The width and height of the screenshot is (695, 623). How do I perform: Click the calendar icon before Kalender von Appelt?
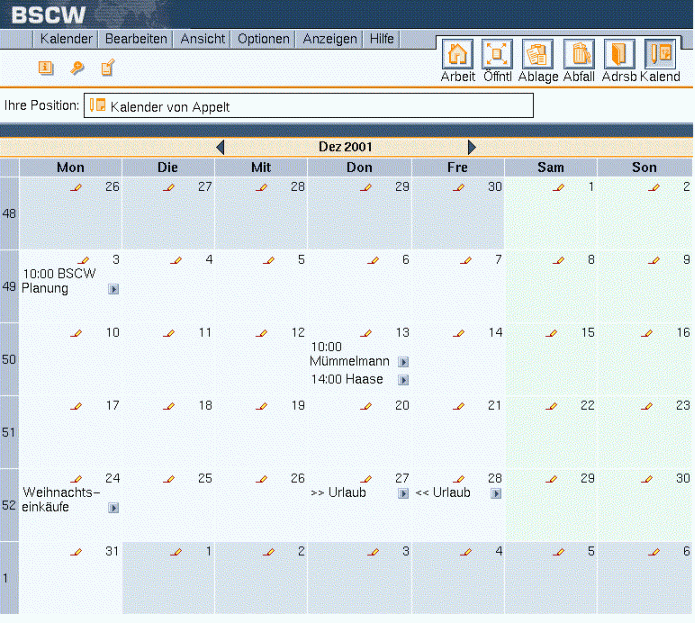(x=98, y=105)
